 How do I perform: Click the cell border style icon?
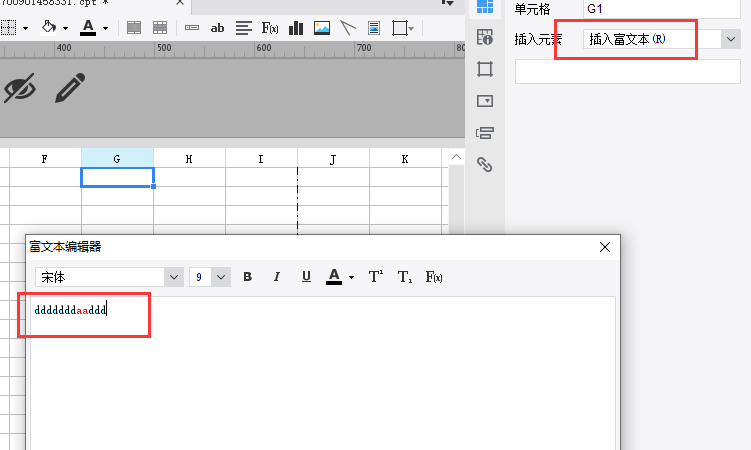[x=8, y=28]
